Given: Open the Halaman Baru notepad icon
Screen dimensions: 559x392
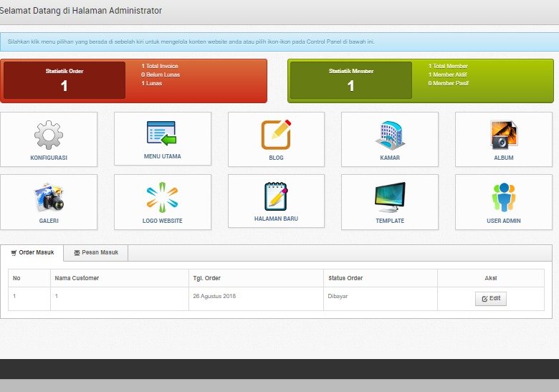Looking at the screenshot, I should [x=277, y=196].
